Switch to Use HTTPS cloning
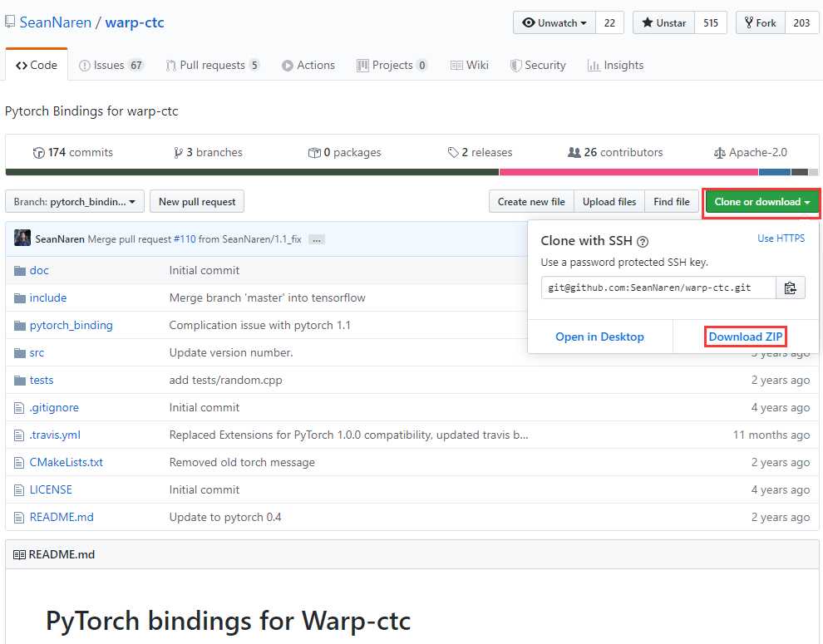823x644 pixels. click(x=781, y=238)
